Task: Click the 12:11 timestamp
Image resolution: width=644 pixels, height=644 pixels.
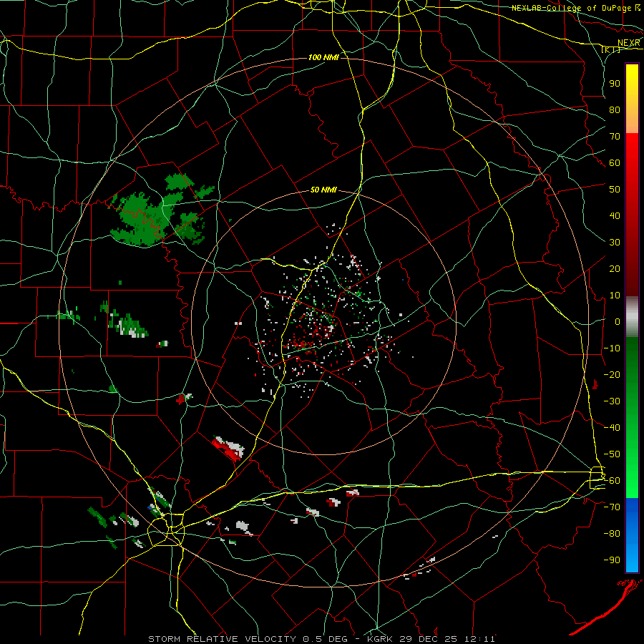Action: click(x=479, y=639)
